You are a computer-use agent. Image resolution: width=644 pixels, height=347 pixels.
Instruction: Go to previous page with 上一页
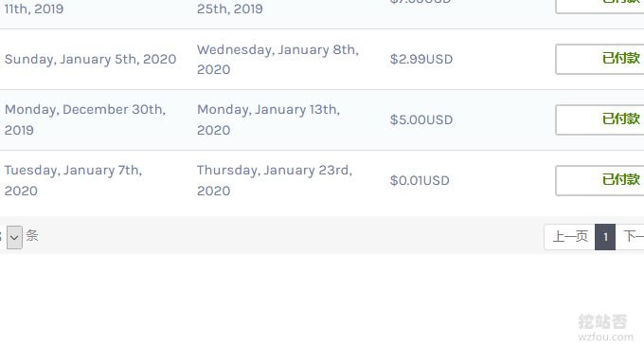(569, 237)
